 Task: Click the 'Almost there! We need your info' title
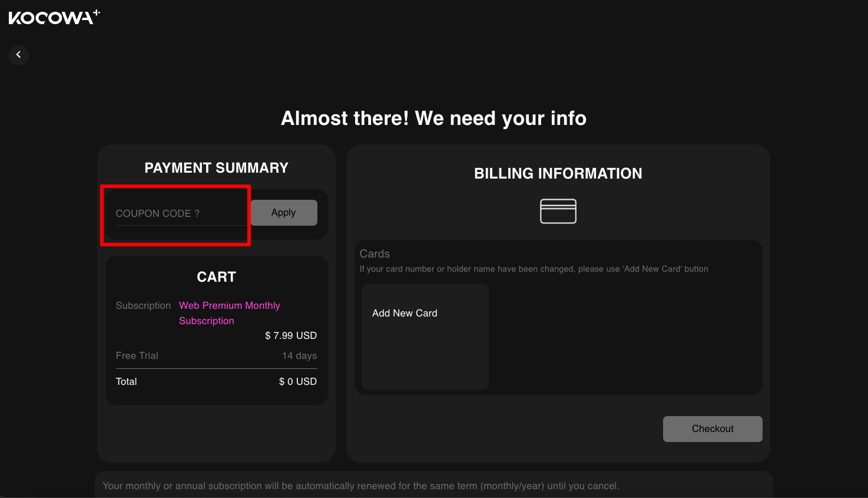(433, 118)
